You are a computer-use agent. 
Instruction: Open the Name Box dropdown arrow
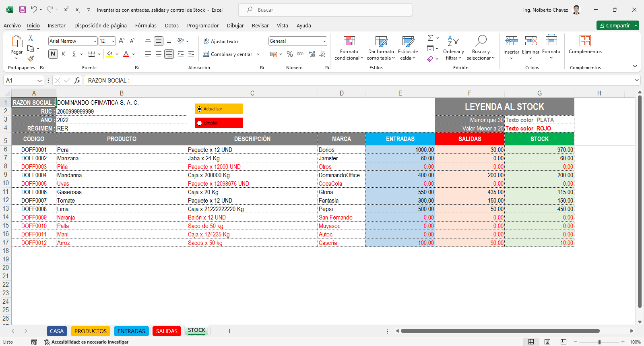(39, 81)
